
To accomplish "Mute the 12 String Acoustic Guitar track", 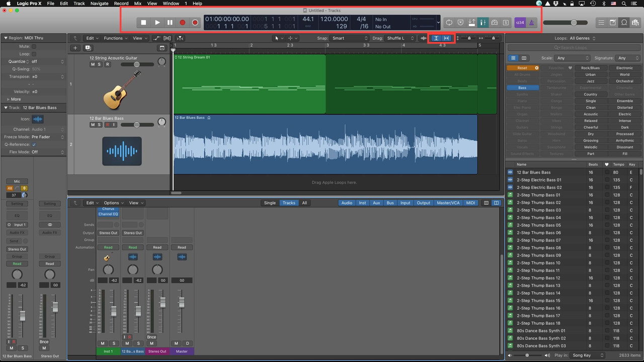I will point(93,65).
